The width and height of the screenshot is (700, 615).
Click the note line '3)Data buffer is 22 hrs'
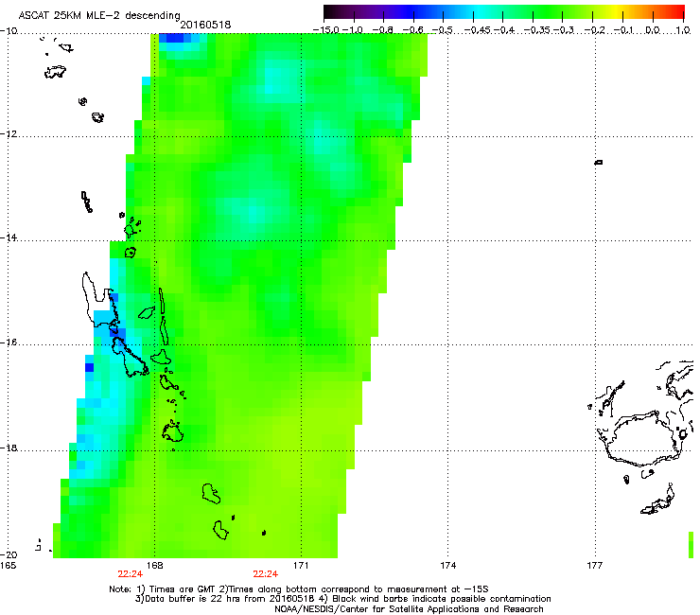tap(342, 599)
